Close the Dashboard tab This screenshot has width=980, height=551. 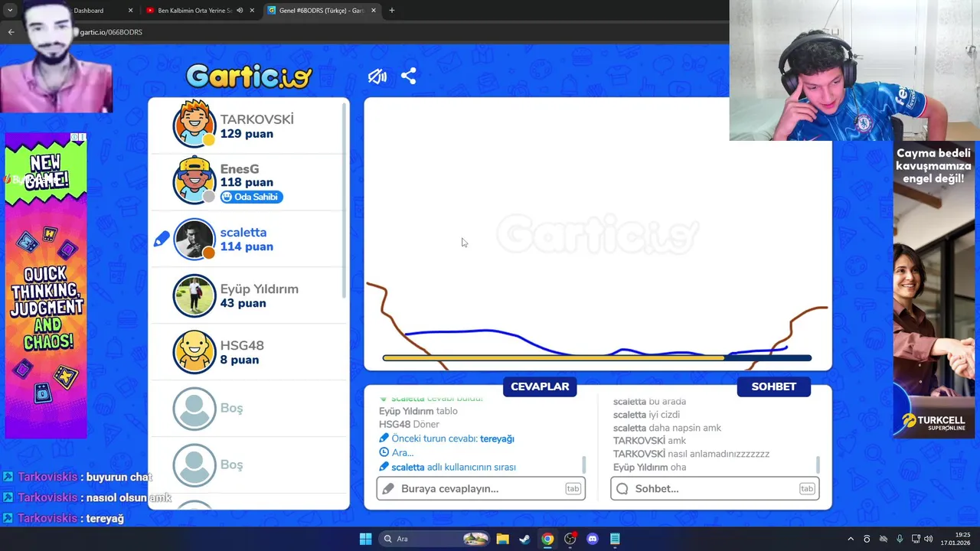(x=130, y=11)
